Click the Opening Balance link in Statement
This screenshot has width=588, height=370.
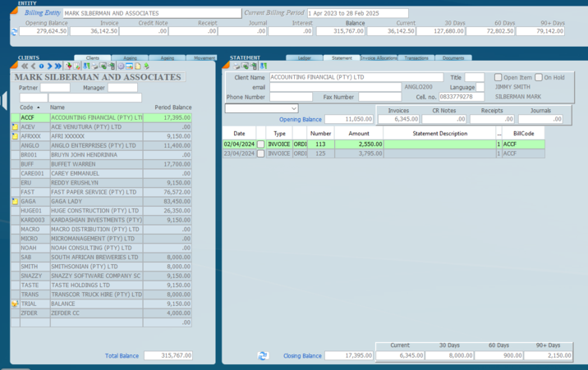point(301,120)
